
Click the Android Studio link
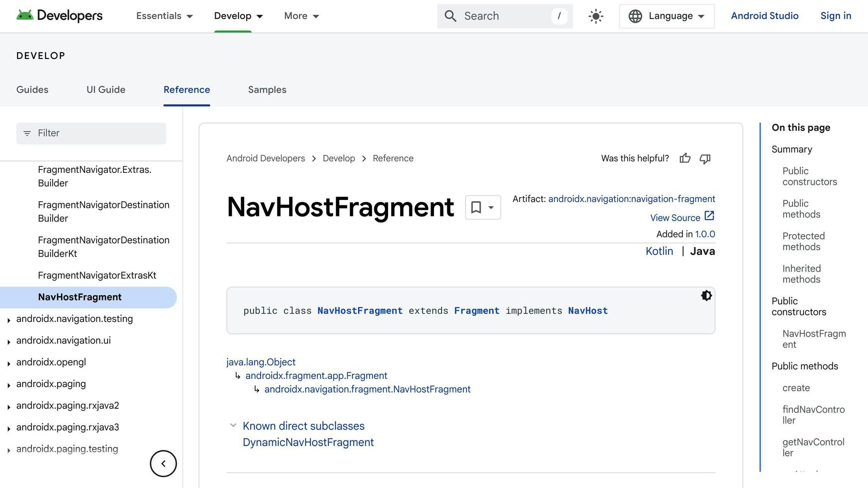[765, 16]
